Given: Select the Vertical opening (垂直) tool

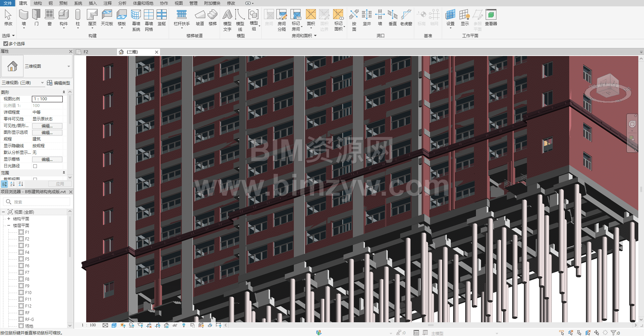Looking at the screenshot, I should pyautogui.click(x=393, y=18).
